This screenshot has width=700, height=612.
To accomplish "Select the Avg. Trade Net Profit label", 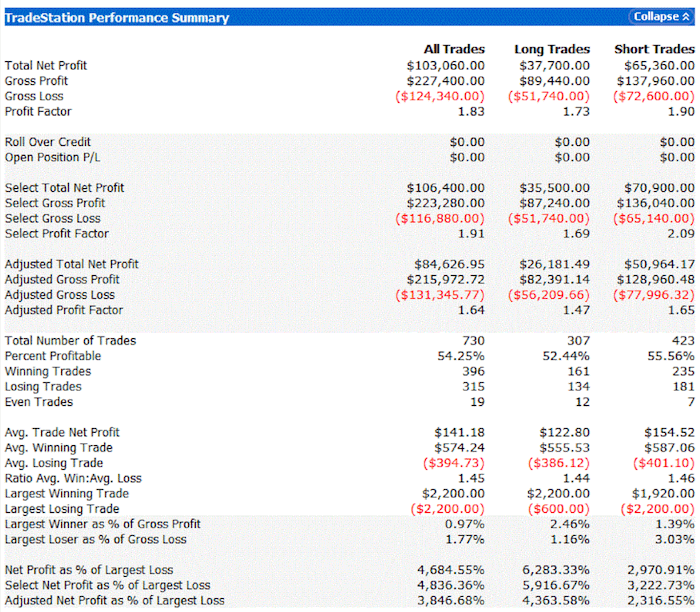I will pos(62,432).
